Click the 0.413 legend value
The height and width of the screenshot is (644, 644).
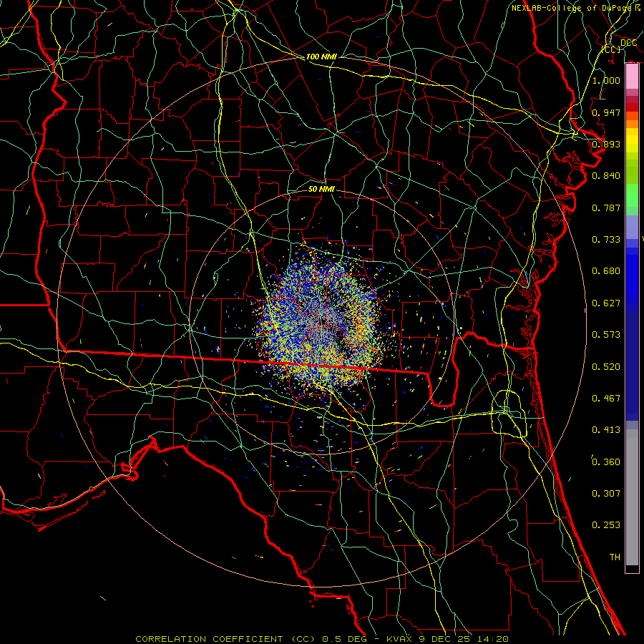pyautogui.click(x=606, y=430)
